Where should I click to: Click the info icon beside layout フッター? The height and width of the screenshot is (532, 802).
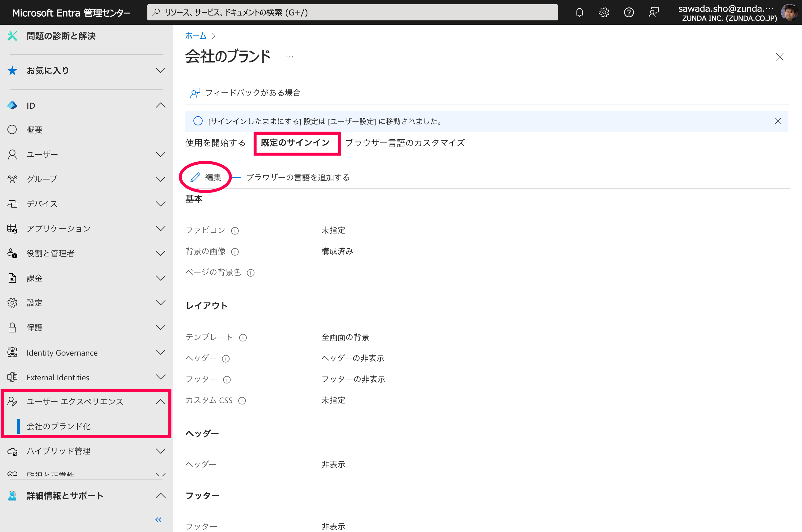click(x=227, y=380)
